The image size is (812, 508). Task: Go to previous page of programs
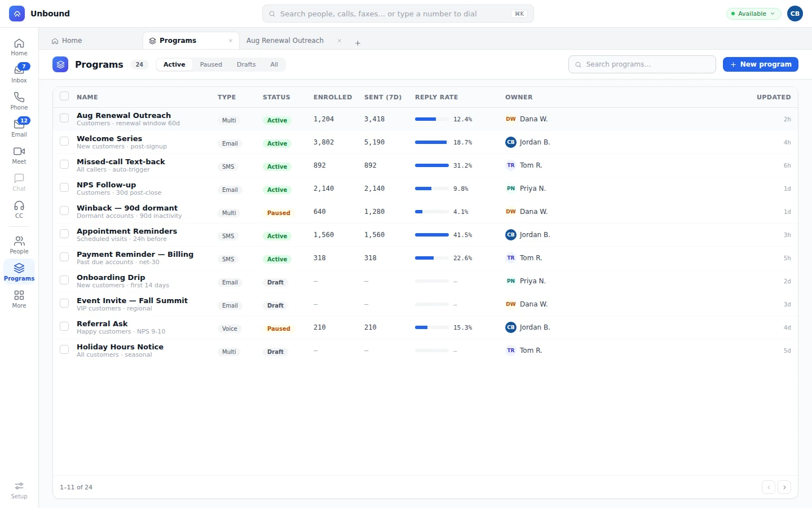pyautogui.click(x=769, y=487)
